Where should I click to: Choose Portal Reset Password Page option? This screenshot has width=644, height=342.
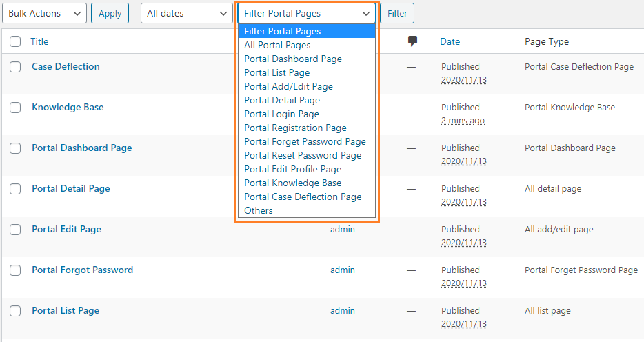[x=303, y=155]
